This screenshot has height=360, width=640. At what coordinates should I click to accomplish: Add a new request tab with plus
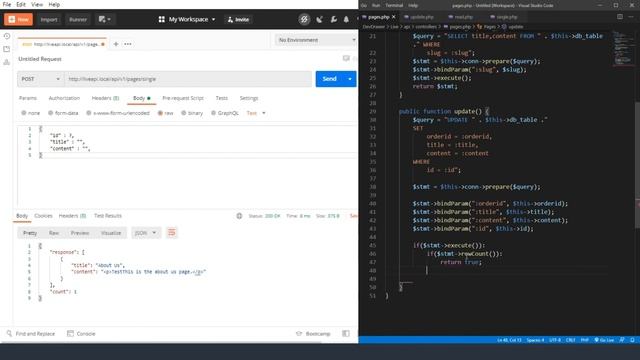(116, 44)
